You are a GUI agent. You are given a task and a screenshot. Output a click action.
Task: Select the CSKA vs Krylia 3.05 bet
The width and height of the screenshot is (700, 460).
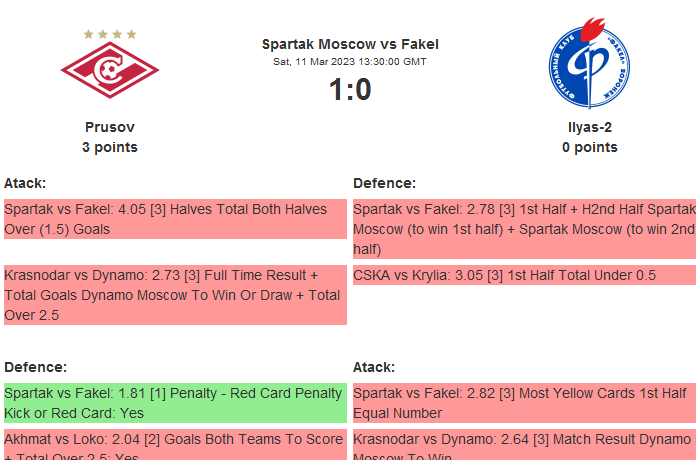524,275
